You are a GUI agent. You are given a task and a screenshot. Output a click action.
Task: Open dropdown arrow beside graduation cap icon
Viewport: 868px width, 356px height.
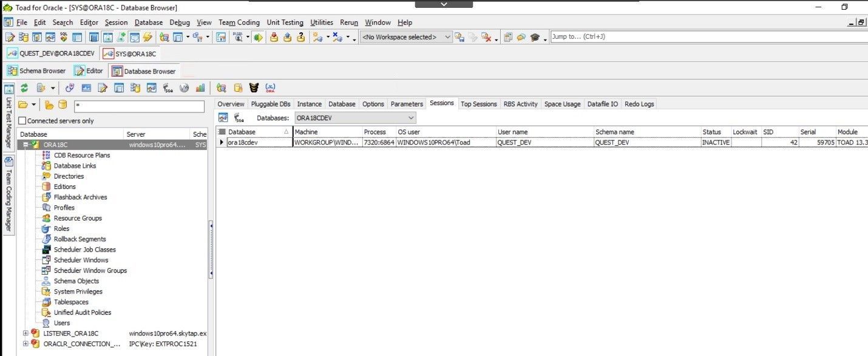[x=545, y=39]
